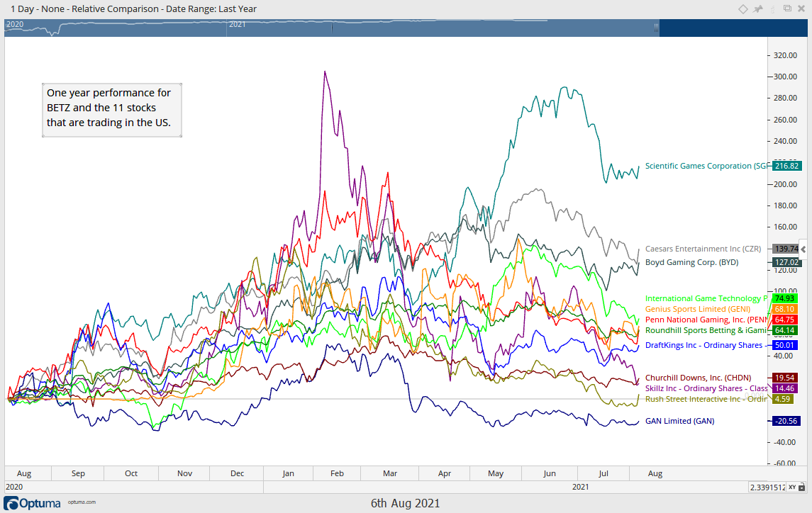This screenshot has width=812, height=513.
Task: Click the Jul month on time axis
Action: coord(604,473)
